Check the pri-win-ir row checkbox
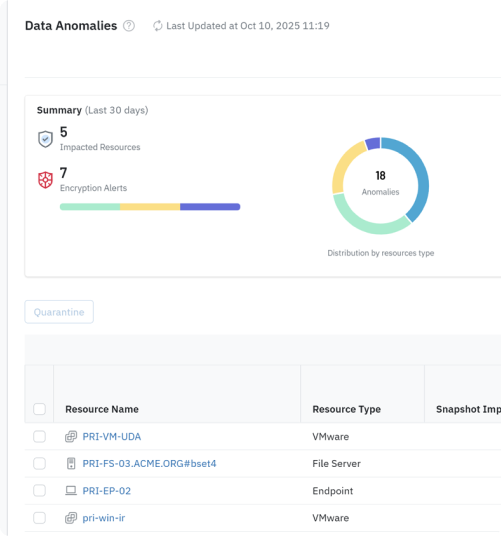 (x=39, y=518)
